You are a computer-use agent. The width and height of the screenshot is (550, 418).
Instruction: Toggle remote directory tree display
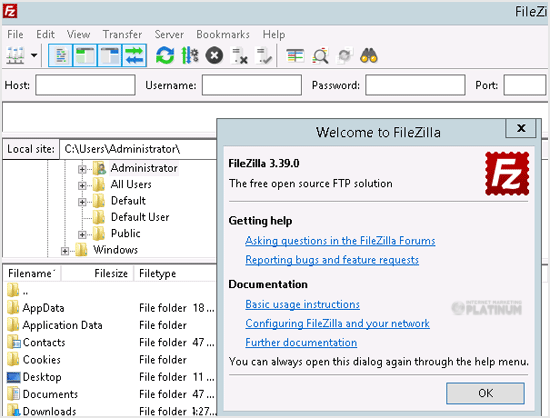click(x=109, y=55)
